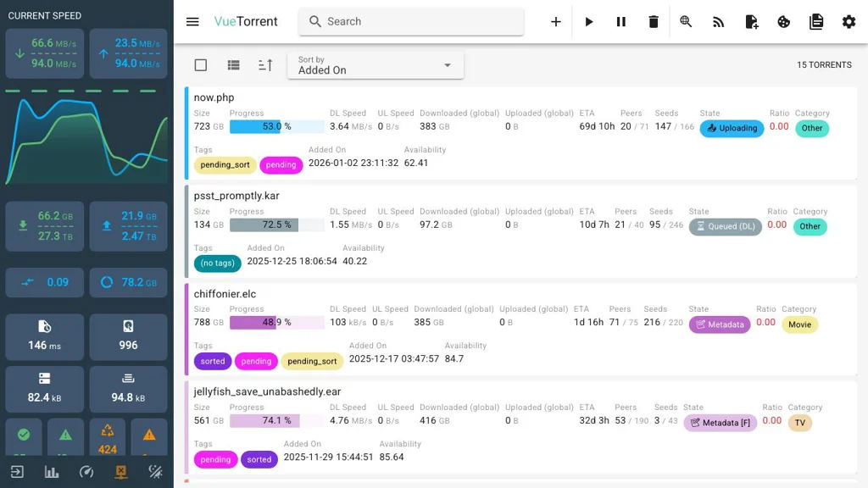Click the Metadata [F] state chip
The height and width of the screenshot is (488, 868).
pos(721,423)
